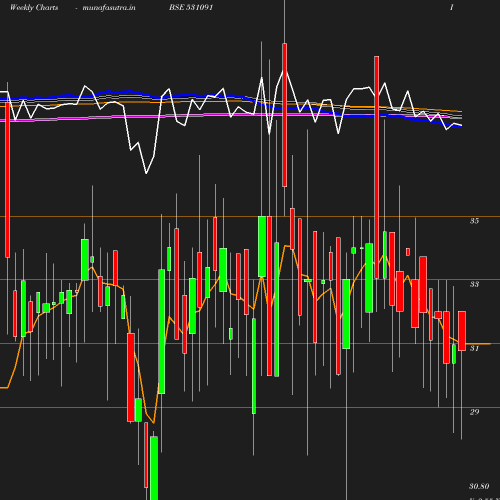This screenshot has height=500, width=500.
Task: Click the price axis label '31'
Action: coord(474,348)
